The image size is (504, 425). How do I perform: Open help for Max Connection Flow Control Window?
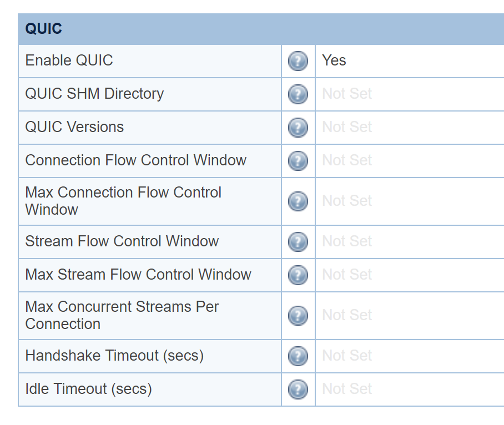[x=298, y=201]
